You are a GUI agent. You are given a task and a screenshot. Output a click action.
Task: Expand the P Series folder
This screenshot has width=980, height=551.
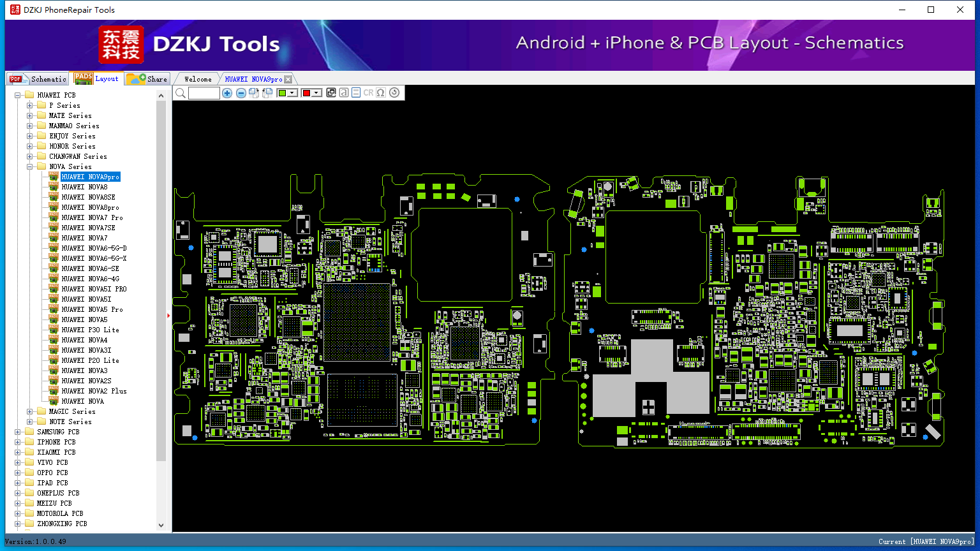tap(30, 106)
